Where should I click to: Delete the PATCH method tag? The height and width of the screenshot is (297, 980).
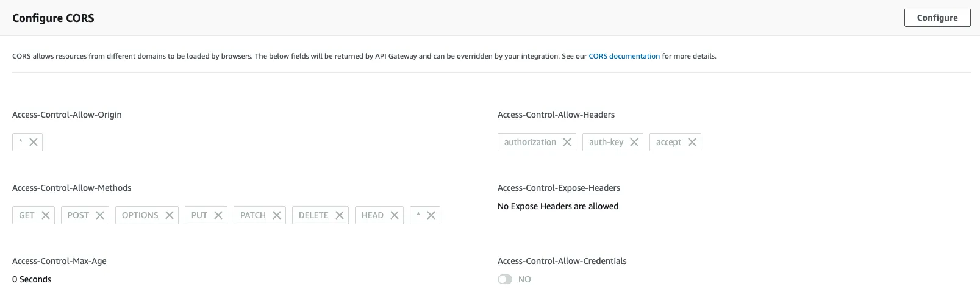(277, 215)
